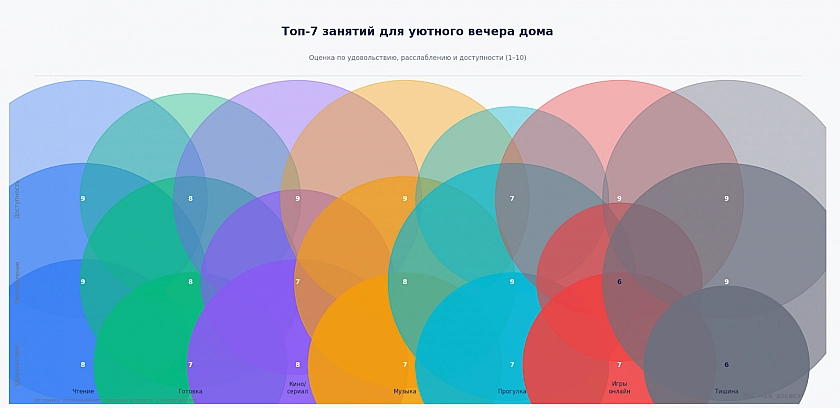Screen dimensions: 840x408
Task: Select the 'Прогулка' category label
Action: click(512, 391)
